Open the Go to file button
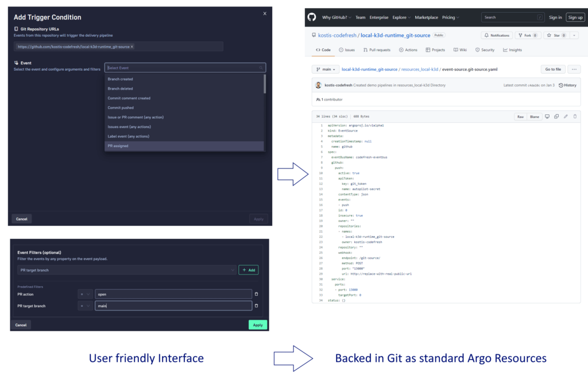 tap(552, 69)
